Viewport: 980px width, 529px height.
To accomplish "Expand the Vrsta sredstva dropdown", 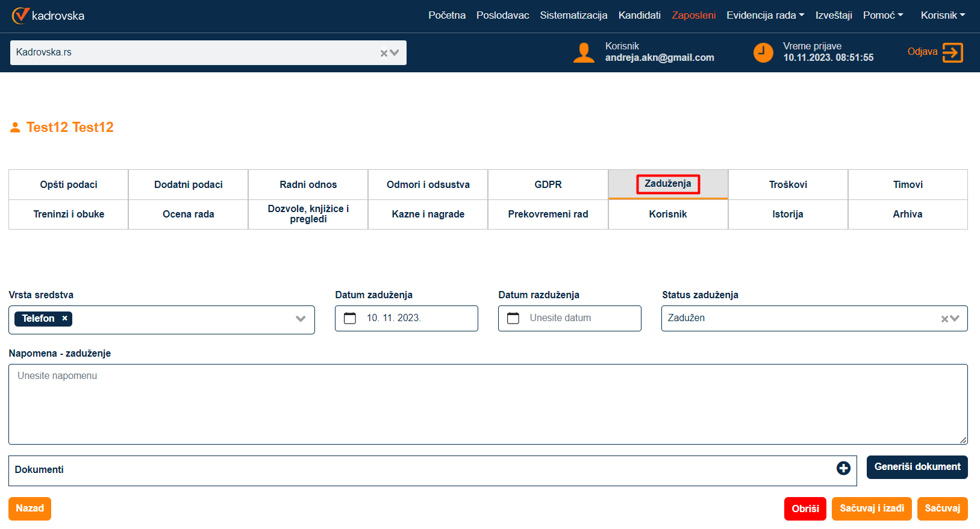I will point(301,319).
